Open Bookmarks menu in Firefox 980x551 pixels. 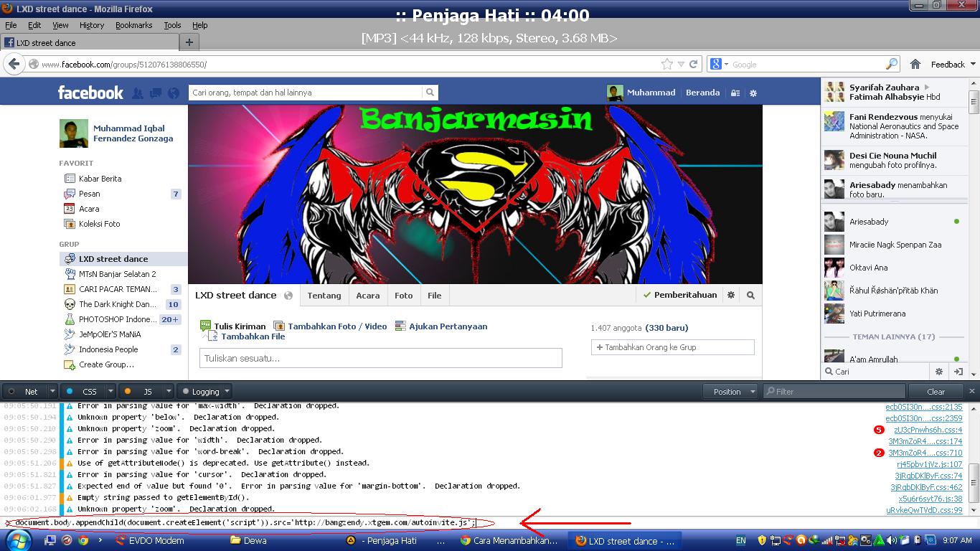coord(134,25)
